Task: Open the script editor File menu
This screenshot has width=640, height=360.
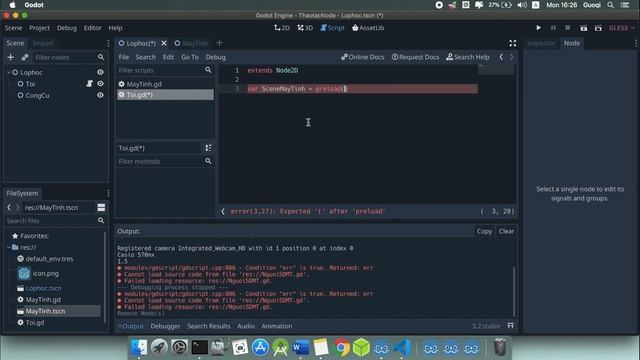Action: (124, 57)
